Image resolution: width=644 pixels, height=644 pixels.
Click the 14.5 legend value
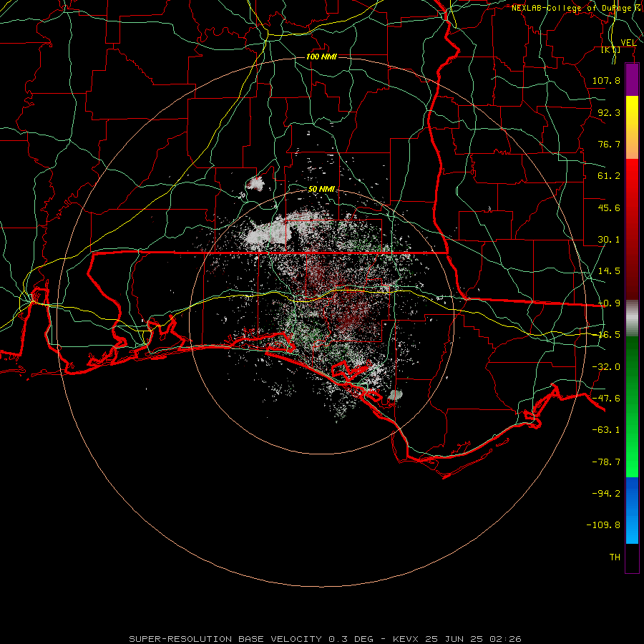(609, 271)
